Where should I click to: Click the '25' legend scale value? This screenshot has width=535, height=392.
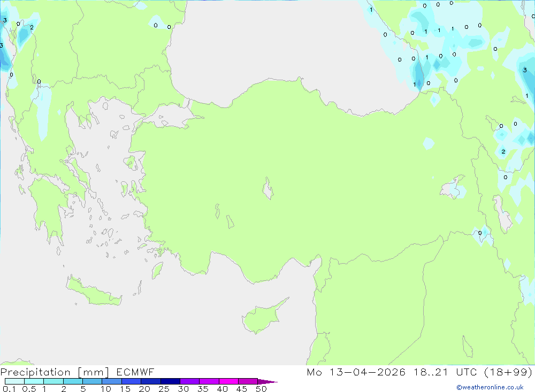[164, 389]
